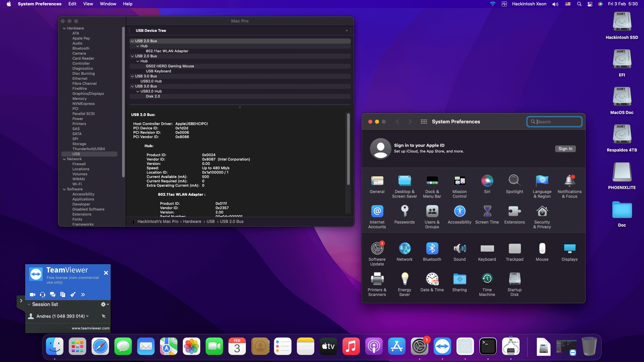Close the TeamViewer panel with X
This screenshot has height=362, width=644.
pos(106,273)
